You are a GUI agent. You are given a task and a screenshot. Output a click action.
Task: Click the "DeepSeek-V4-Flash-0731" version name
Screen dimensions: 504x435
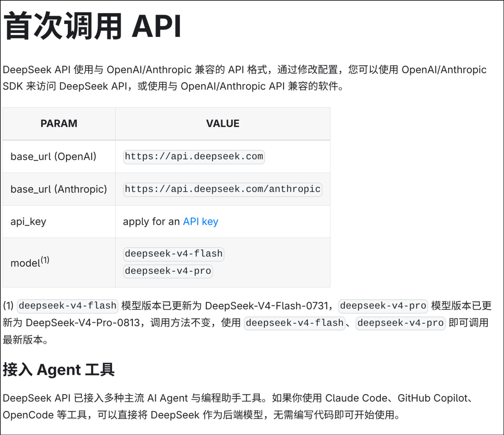click(267, 306)
